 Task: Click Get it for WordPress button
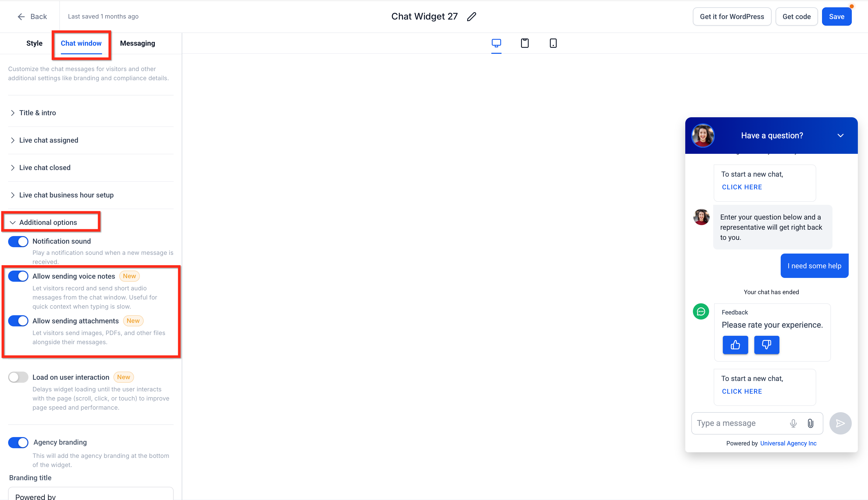click(x=732, y=16)
